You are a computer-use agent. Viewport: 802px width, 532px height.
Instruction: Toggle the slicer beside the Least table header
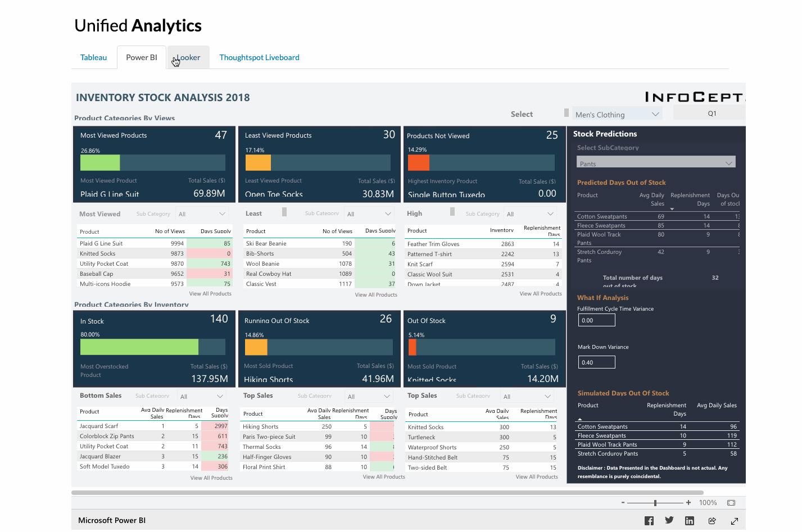click(284, 212)
